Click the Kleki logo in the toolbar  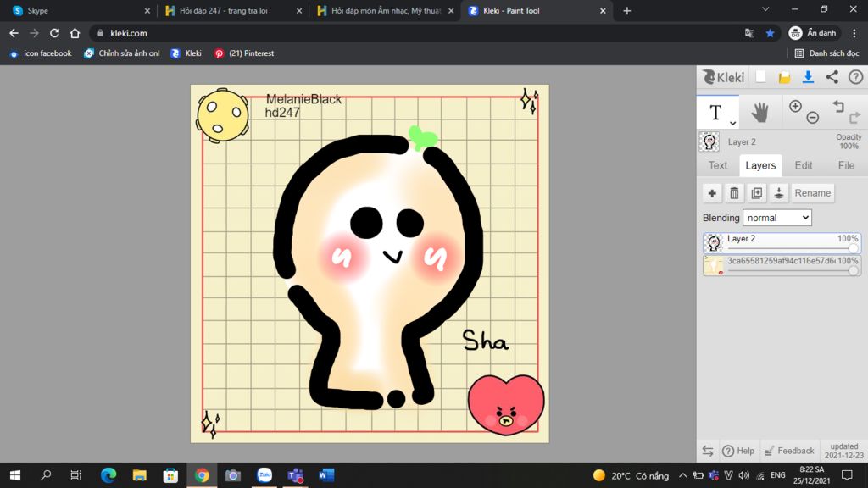[723, 77]
